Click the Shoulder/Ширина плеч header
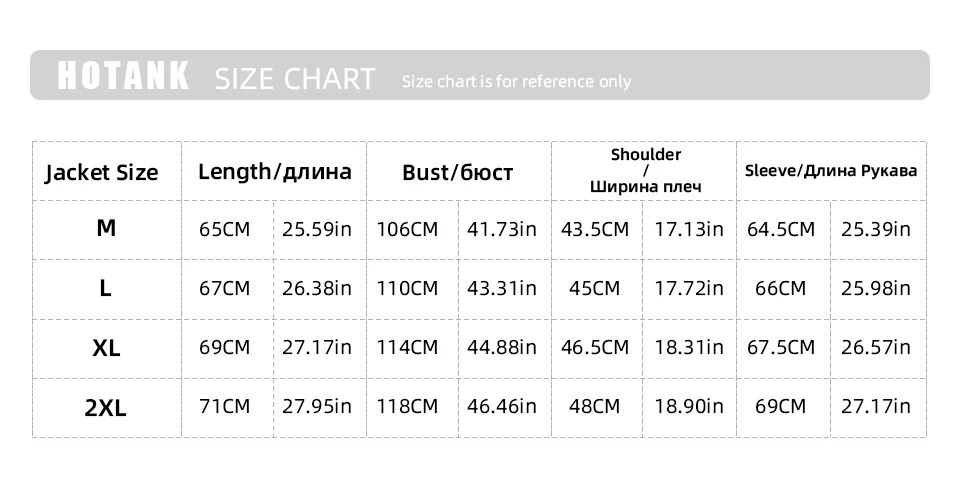This screenshot has width=960, height=497. click(x=645, y=170)
